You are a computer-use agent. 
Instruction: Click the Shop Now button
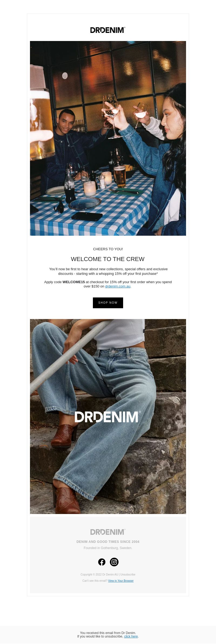coord(108,303)
